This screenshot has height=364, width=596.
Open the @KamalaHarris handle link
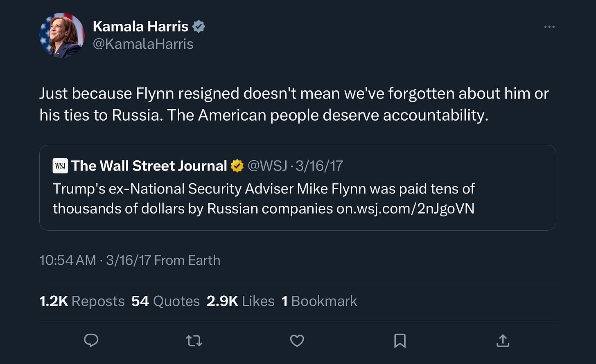(143, 44)
